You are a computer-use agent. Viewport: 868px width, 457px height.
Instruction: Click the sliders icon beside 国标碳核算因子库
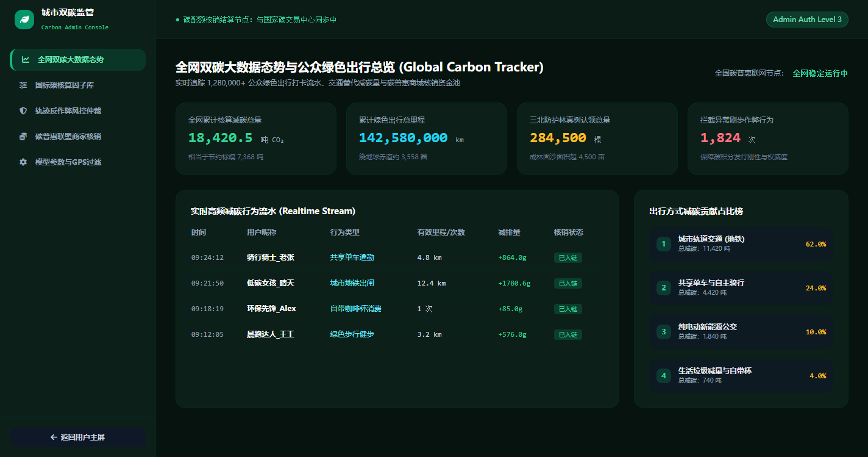23,85
